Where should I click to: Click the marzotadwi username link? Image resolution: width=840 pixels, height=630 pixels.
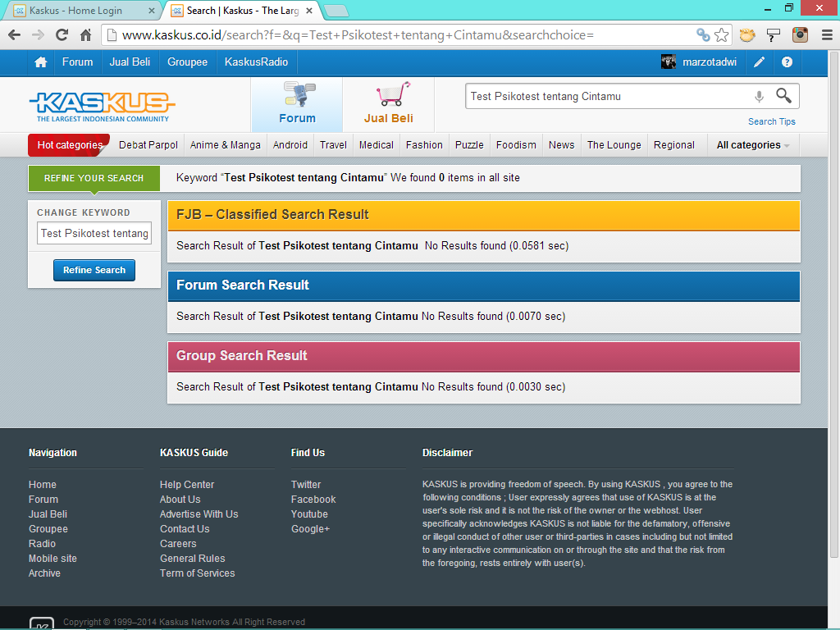click(x=710, y=62)
